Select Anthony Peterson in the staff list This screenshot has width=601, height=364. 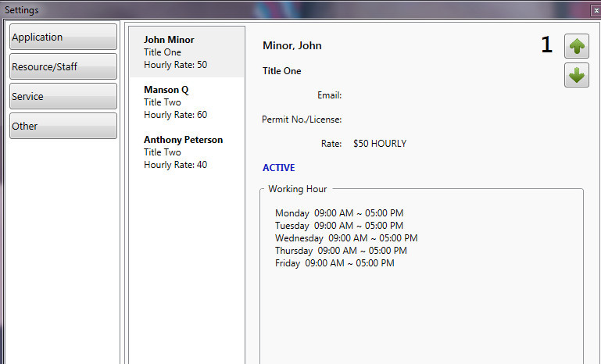pos(187,152)
